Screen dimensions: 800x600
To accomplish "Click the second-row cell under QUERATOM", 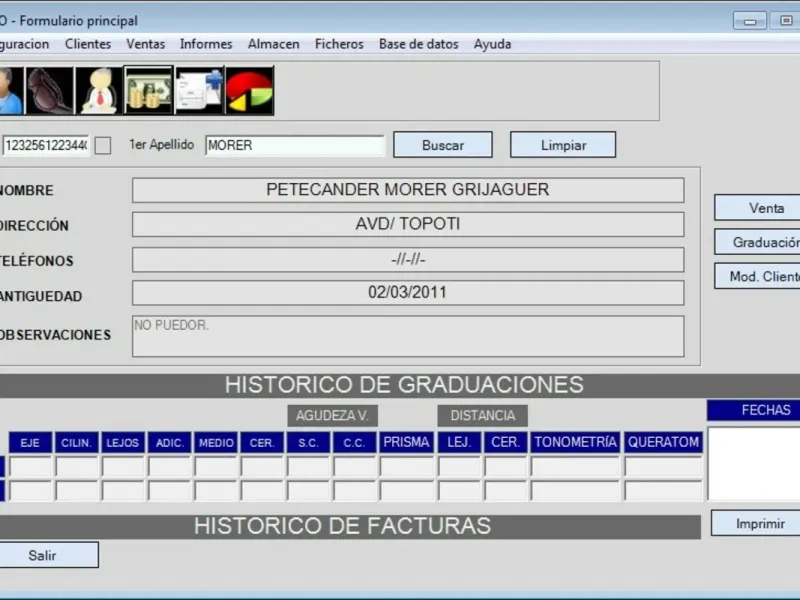I will click(663, 491).
